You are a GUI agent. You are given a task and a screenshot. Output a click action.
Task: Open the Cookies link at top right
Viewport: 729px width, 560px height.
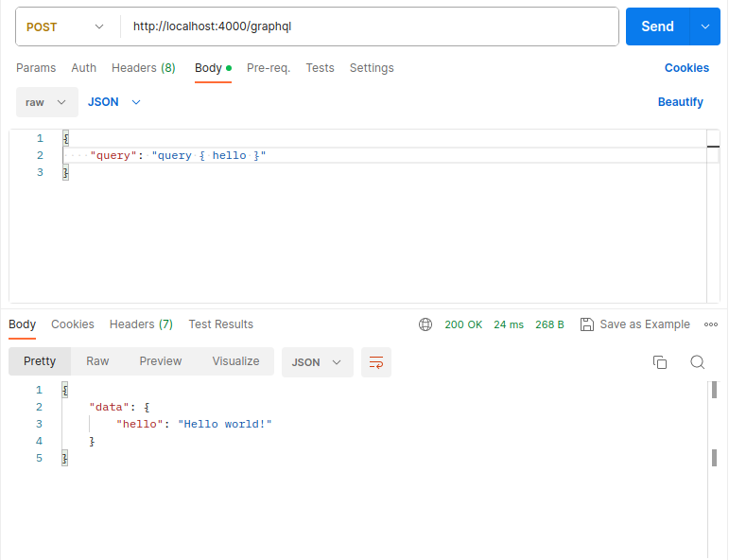(686, 68)
